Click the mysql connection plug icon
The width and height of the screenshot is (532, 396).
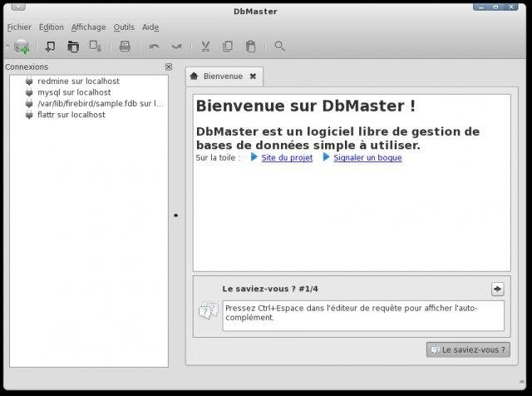point(29,92)
